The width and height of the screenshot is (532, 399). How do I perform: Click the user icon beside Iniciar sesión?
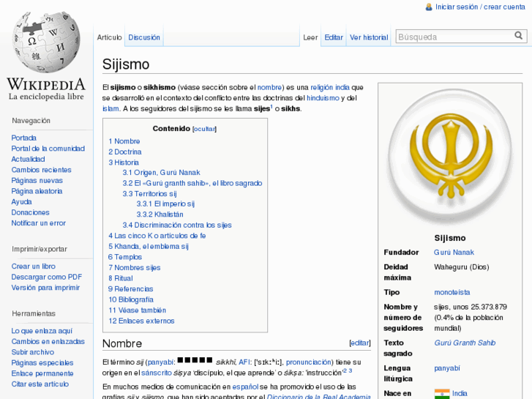[429, 7]
